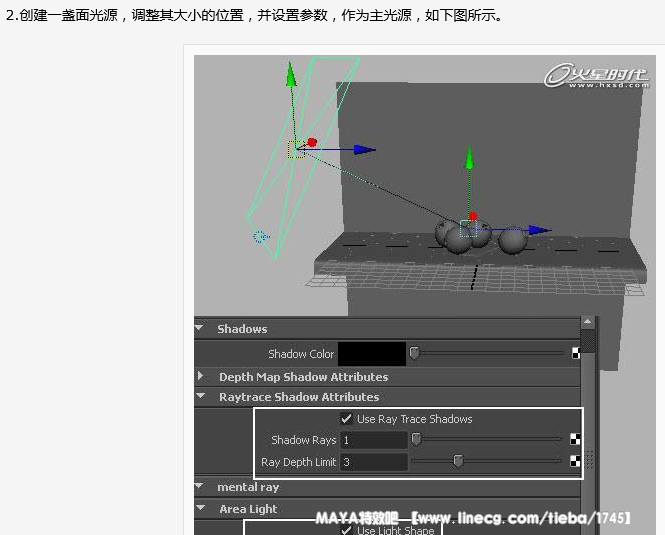The image size is (665, 535).
Task: Expand Depth Map Shadow Attributes section
Action: (199, 376)
